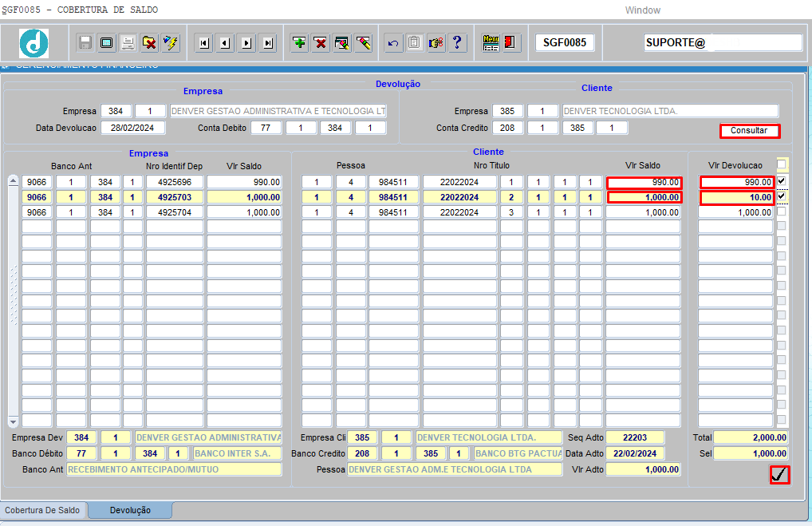The height and width of the screenshot is (526, 812).
Task: Go to the next record
Action: pos(247,43)
